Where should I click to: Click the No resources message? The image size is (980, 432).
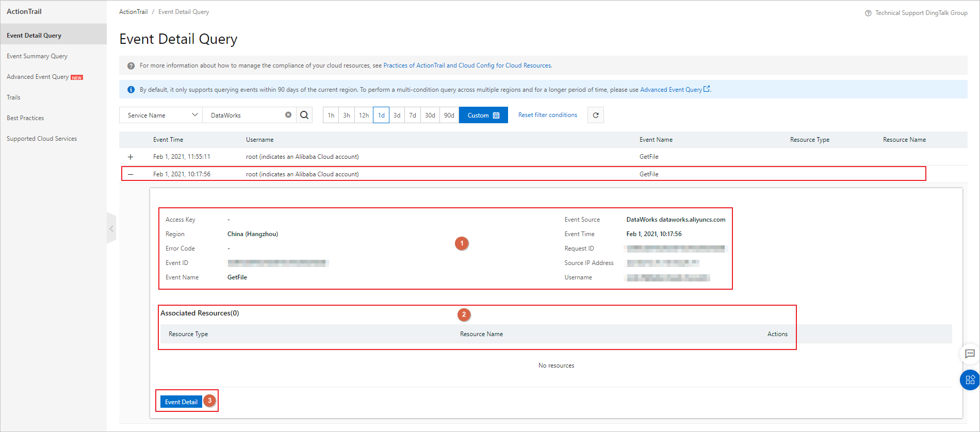(556, 365)
